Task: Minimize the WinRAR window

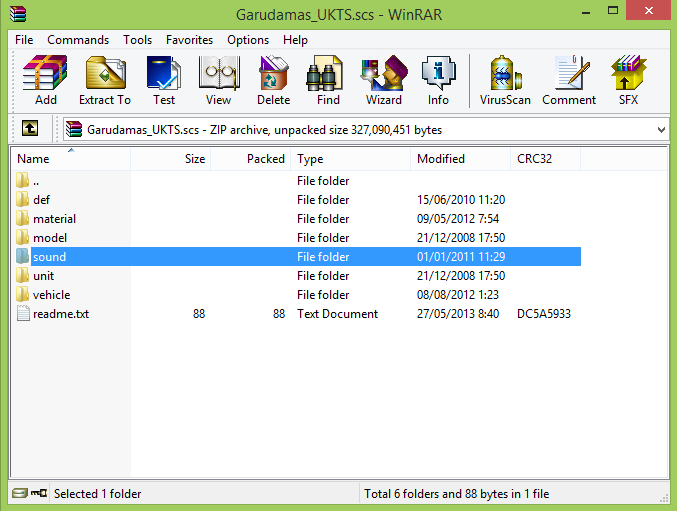Action: pyautogui.click(x=586, y=12)
